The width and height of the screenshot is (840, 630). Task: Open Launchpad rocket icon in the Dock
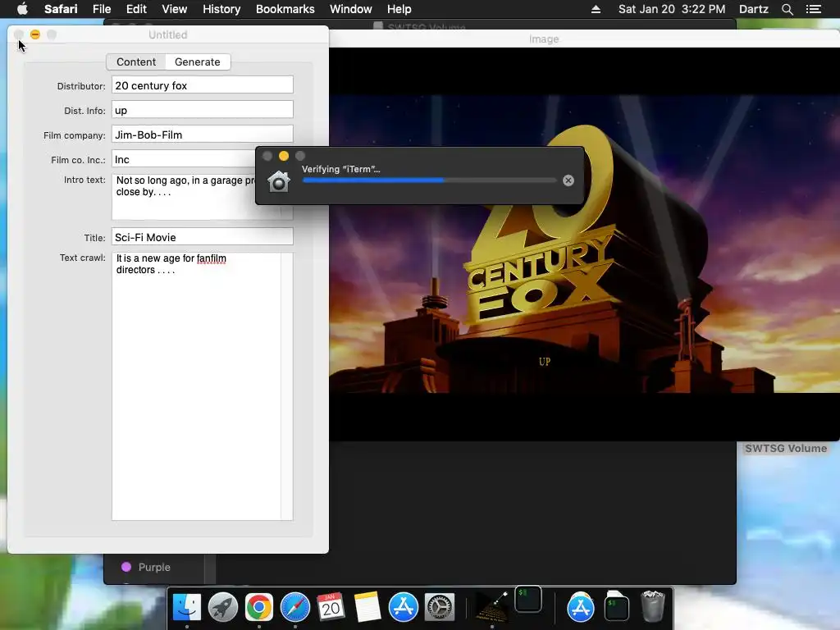coord(223,607)
